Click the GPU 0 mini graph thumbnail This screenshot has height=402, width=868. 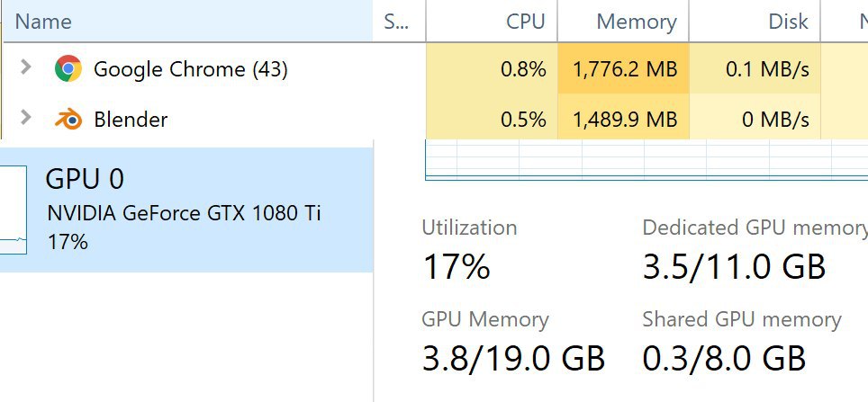coord(14,210)
